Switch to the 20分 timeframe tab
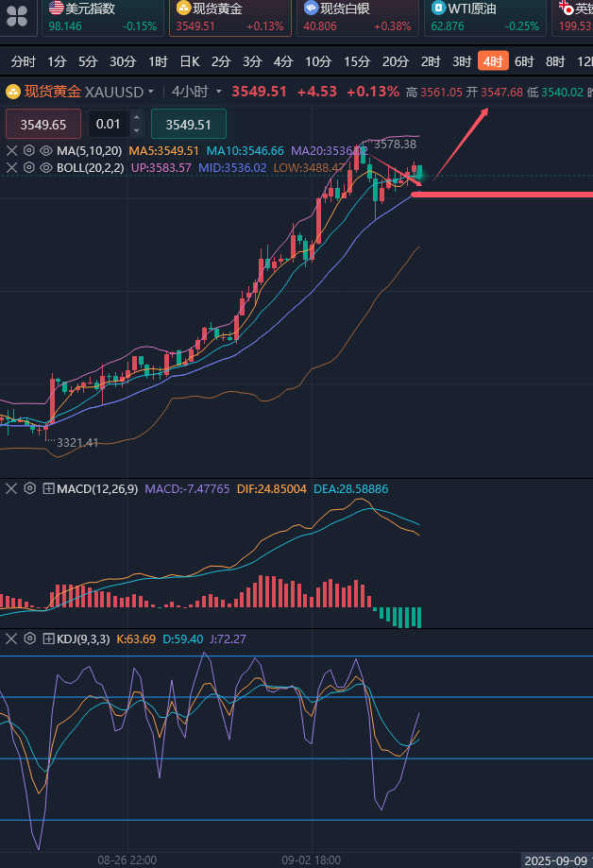593x868 pixels. click(396, 61)
